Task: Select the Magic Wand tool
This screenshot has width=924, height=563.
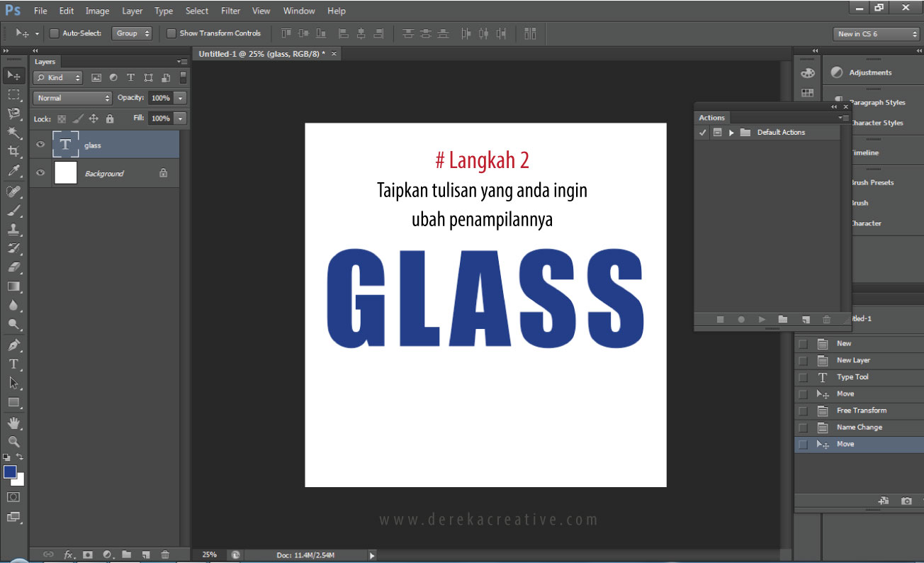Action: 13,133
